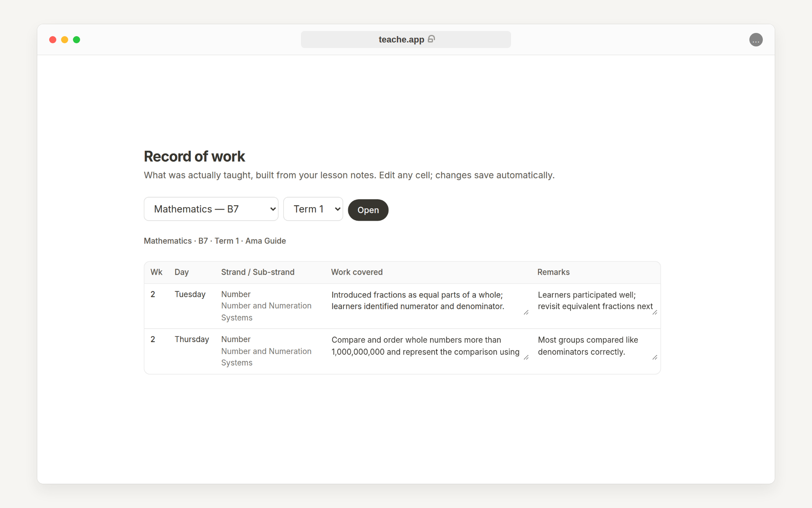This screenshot has height=508, width=812.
Task: Click Number and Numeration Systems in Thursday's row
Action: click(x=266, y=357)
